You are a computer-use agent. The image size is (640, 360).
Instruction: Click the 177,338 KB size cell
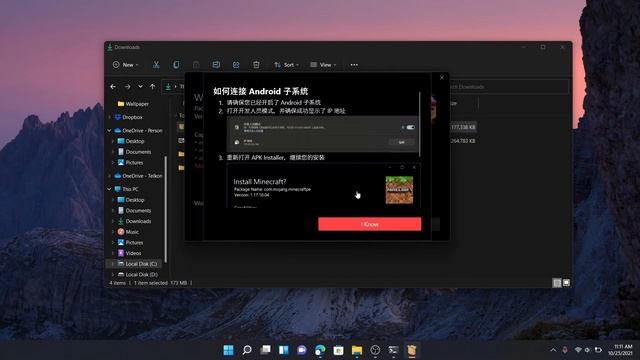point(463,127)
